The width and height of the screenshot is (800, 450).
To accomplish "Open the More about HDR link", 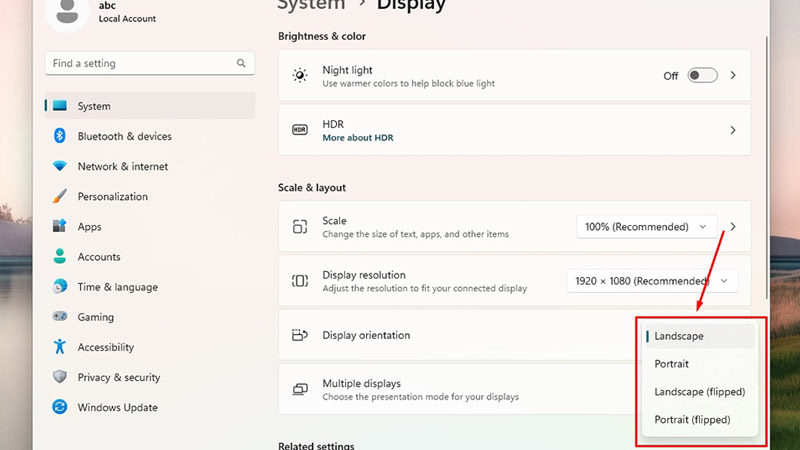I will [357, 138].
